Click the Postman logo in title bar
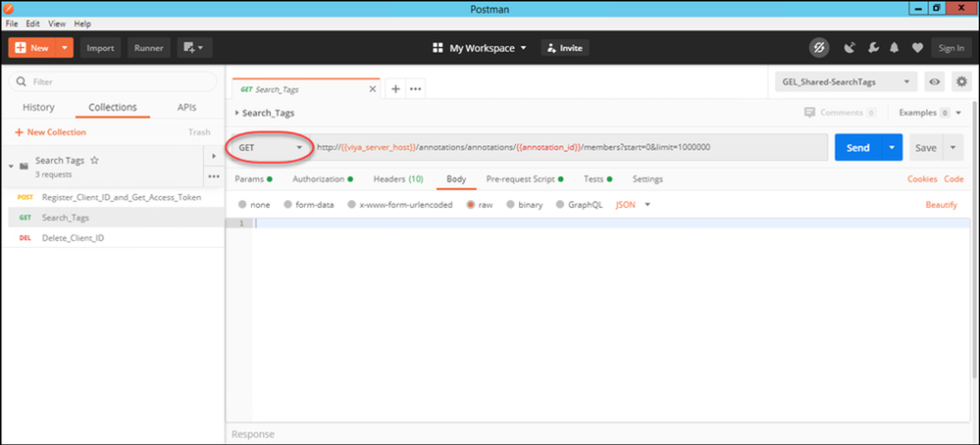Screen dimensions: 980x445 (x=8, y=8)
